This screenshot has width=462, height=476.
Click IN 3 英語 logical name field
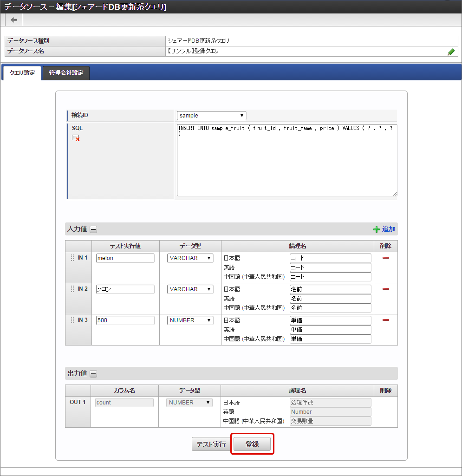click(x=331, y=330)
